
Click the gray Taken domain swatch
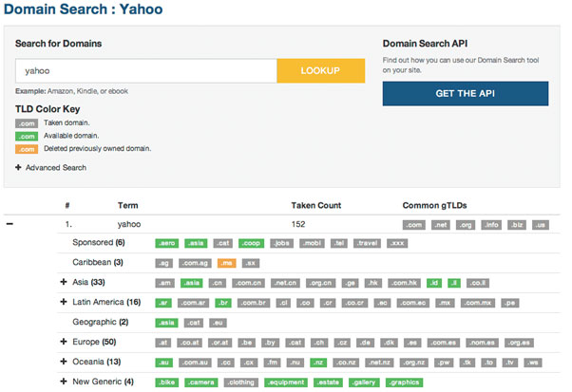(27, 123)
